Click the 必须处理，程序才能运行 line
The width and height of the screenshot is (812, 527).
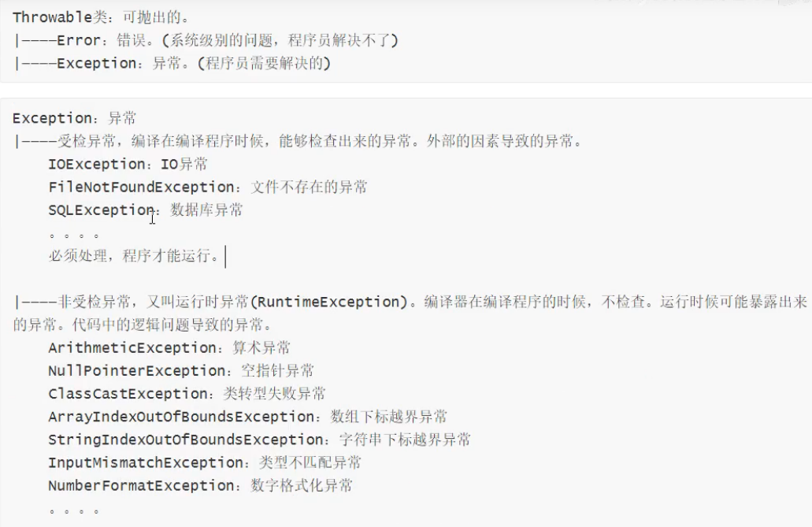(x=134, y=255)
